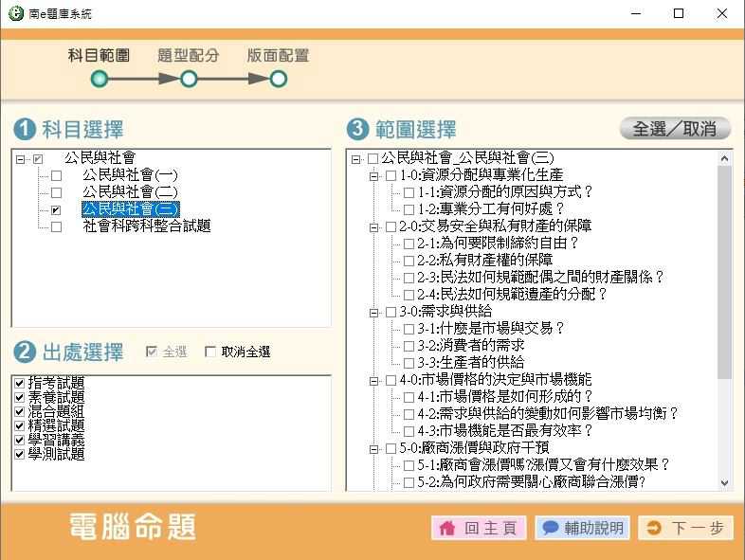Check 4-0:市場價格的決定與市場機能 checkbox
Viewport: 745px width, 560px height.
point(391,381)
